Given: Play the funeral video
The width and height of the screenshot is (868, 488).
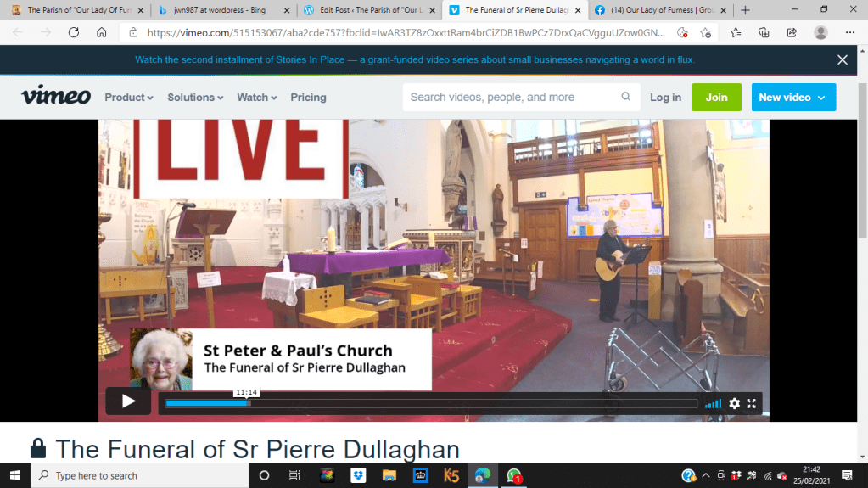Looking at the screenshot, I should [128, 401].
